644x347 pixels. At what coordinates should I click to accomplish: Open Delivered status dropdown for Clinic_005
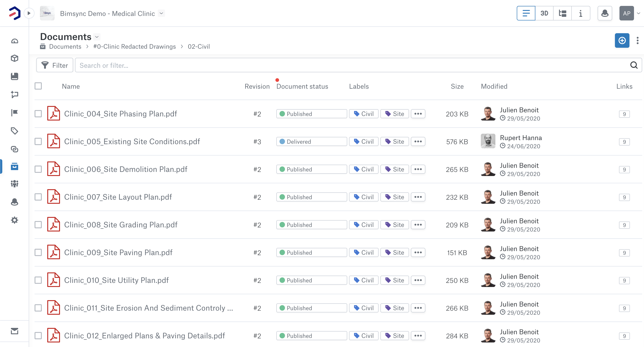coord(312,142)
